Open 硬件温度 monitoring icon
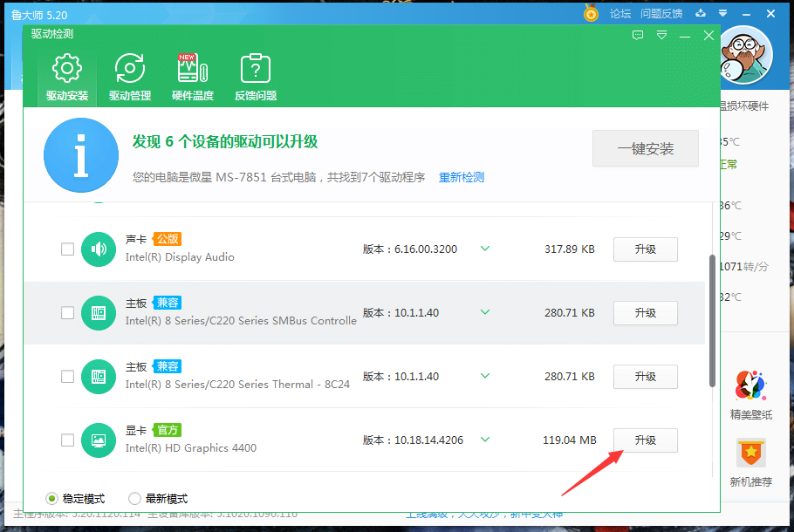This screenshot has width=794, height=532. click(192, 68)
